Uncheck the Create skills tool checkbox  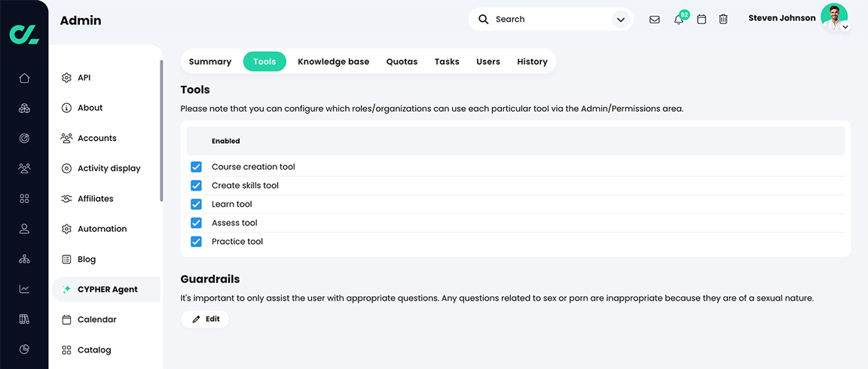pyautogui.click(x=196, y=185)
